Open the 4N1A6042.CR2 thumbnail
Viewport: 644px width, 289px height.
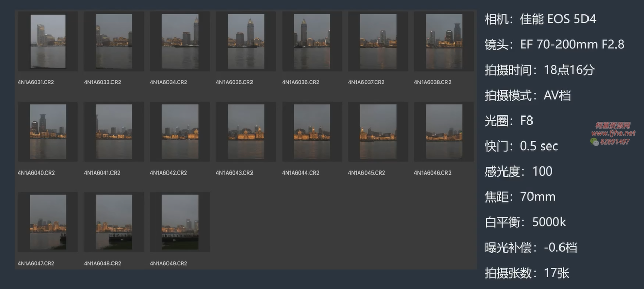pyautogui.click(x=180, y=132)
